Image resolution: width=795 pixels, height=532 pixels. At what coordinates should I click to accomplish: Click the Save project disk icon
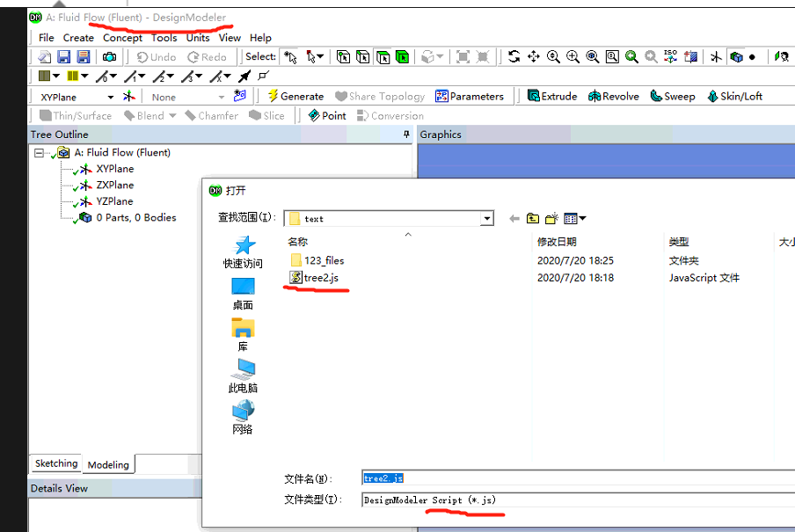click(63, 56)
